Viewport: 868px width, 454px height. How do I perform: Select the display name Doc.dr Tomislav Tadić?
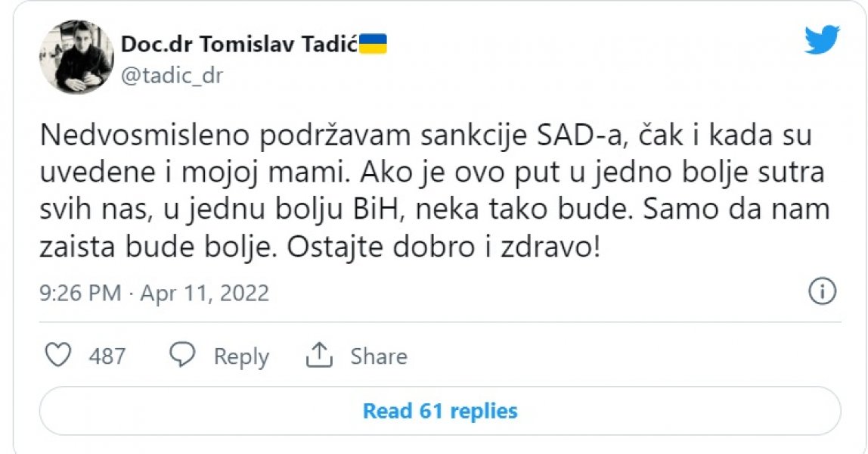pos(240,43)
